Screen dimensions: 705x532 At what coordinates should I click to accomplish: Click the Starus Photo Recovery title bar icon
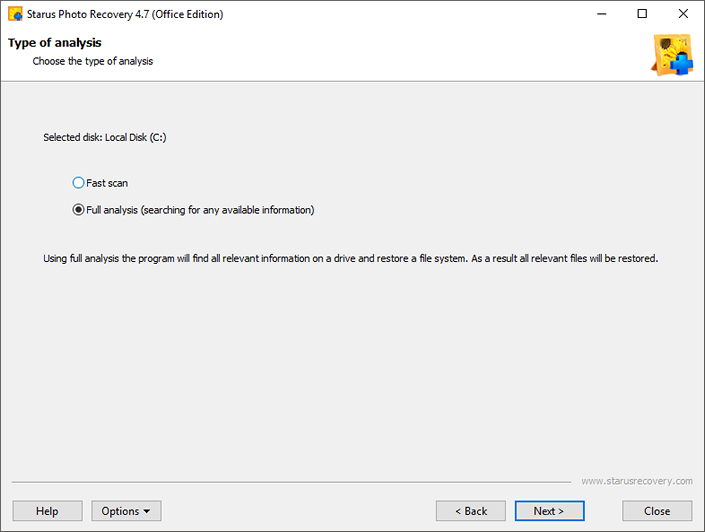tap(15, 14)
